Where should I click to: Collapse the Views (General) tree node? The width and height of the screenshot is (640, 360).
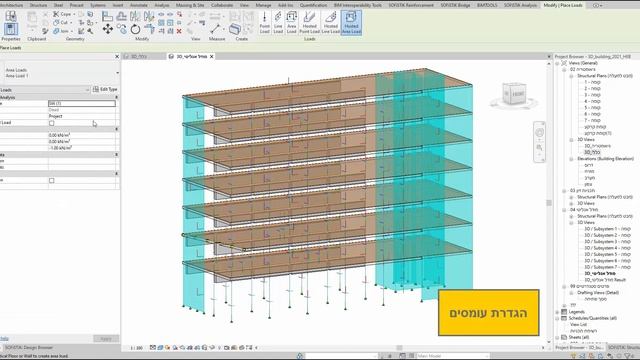tap(558, 63)
